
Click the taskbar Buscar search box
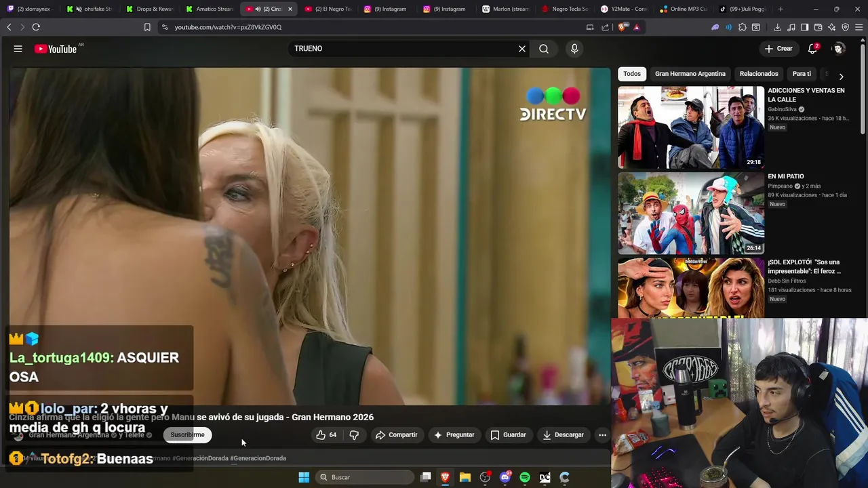coord(365,477)
